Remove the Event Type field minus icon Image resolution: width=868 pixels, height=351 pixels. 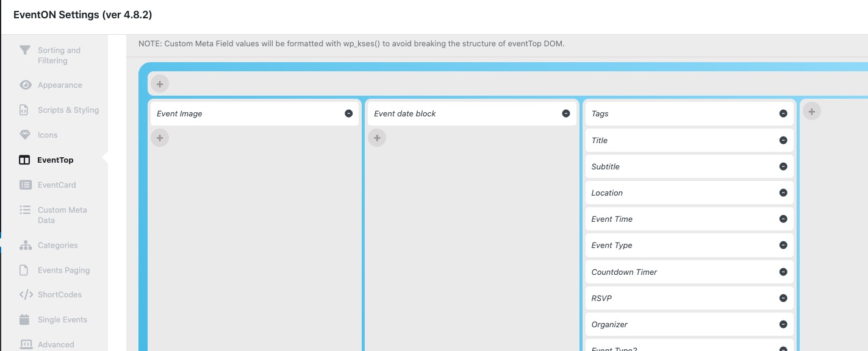point(783,245)
